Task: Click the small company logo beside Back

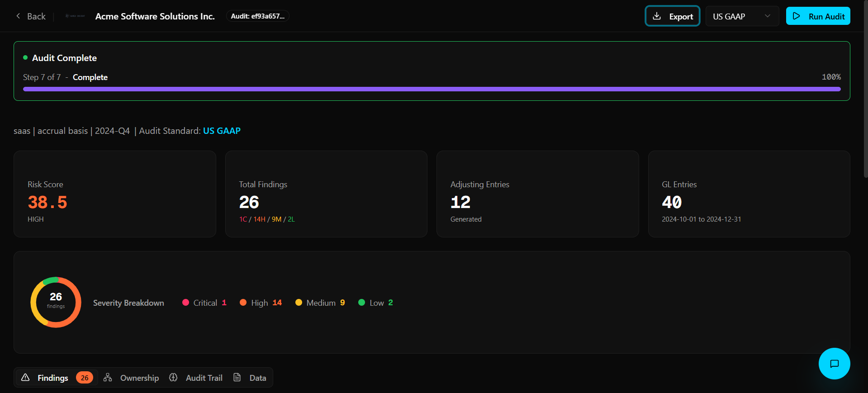Action: tap(75, 16)
